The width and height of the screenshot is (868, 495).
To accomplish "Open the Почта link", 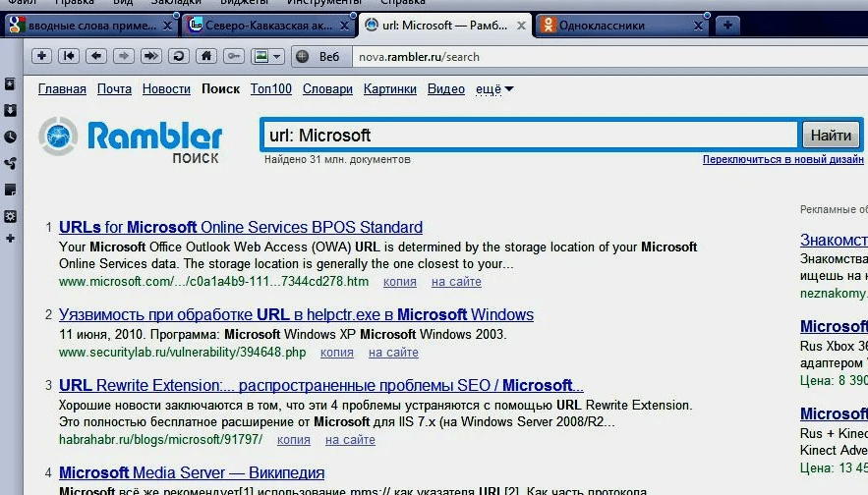I will [115, 89].
